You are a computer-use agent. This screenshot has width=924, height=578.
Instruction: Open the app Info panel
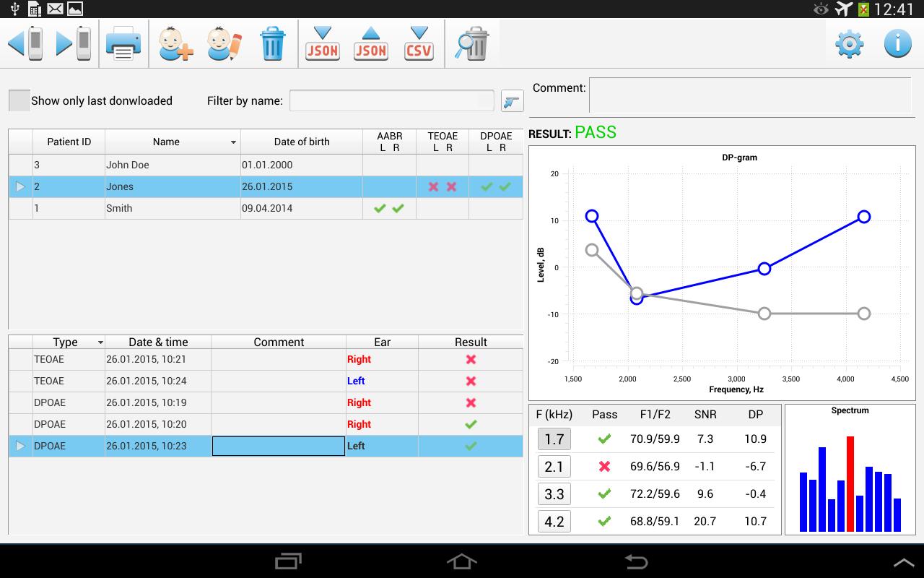click(x=897, y=43)
